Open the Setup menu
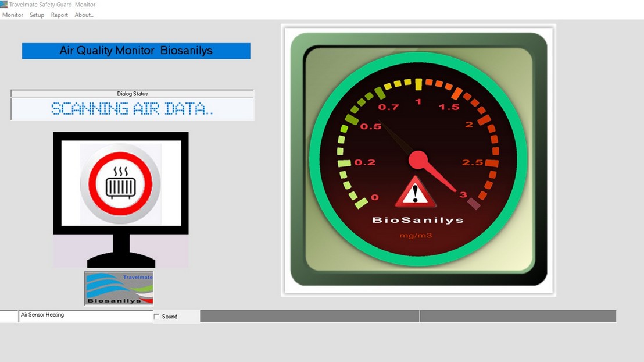This screenshot has width=644, height=362. click(37, 15)
